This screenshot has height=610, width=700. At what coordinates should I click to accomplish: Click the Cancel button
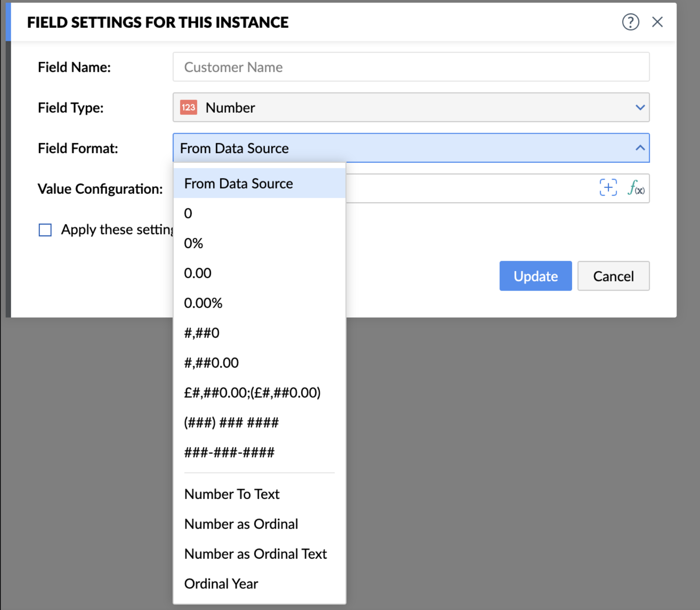click(613, 276)
